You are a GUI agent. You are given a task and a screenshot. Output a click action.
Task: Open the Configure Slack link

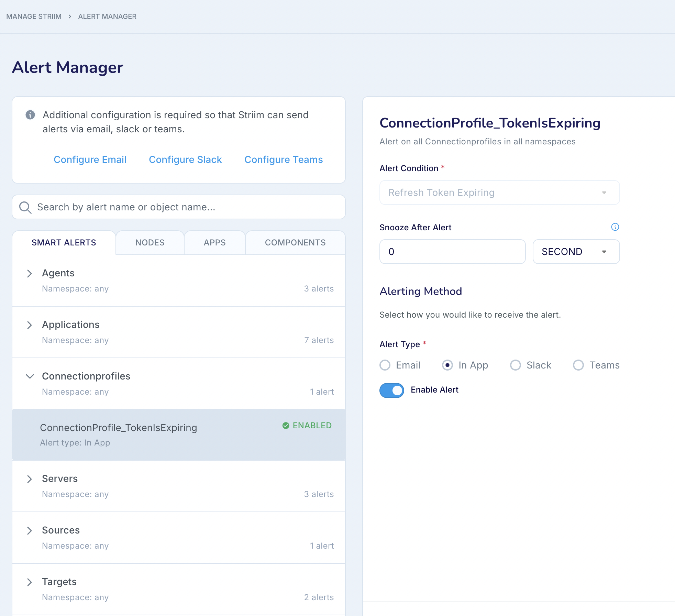click(185, 159)
